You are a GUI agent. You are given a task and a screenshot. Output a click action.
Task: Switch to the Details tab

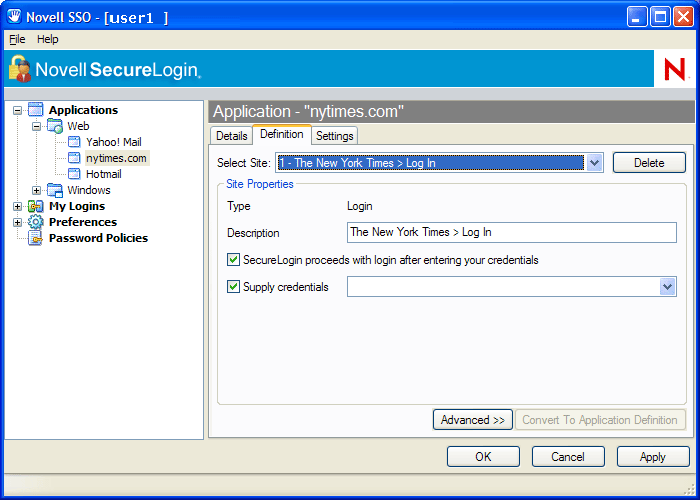[x=232, y=136]
